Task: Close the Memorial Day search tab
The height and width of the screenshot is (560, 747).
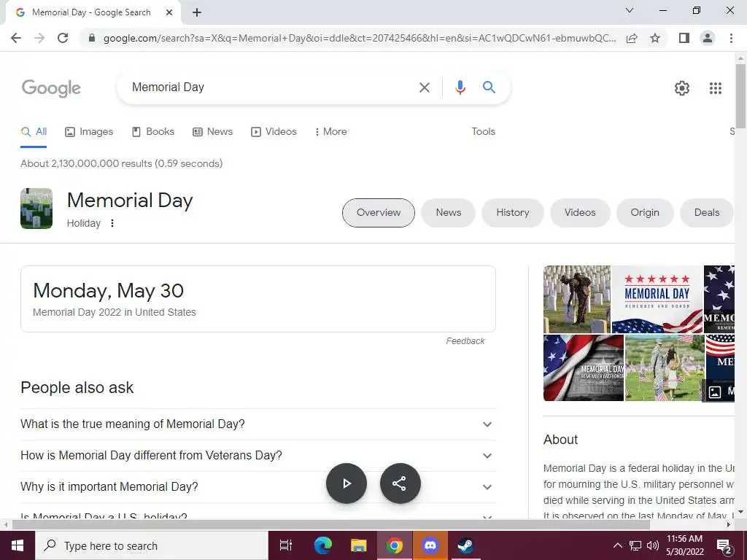Action: 169,13
